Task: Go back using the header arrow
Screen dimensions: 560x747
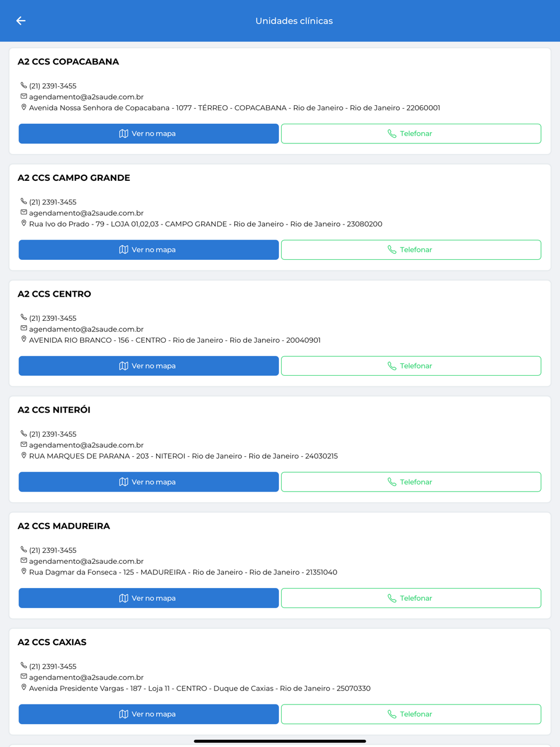Action: pyautogui.click(x=21, y=21)
